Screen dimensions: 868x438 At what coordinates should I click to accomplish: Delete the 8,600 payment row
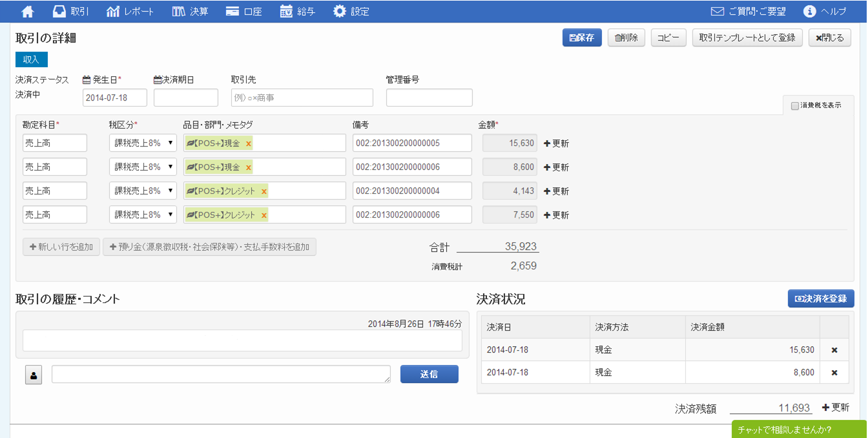pyautogui.click(x=834, y=373)
